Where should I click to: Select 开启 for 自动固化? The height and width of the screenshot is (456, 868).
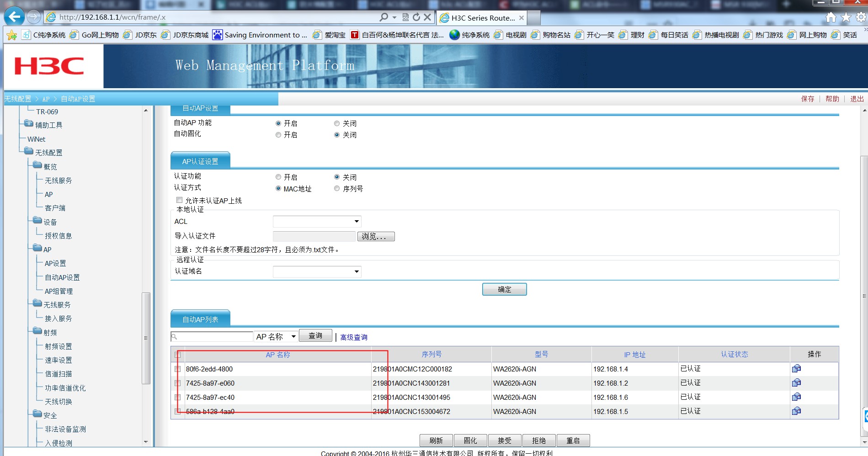(278, 135)
